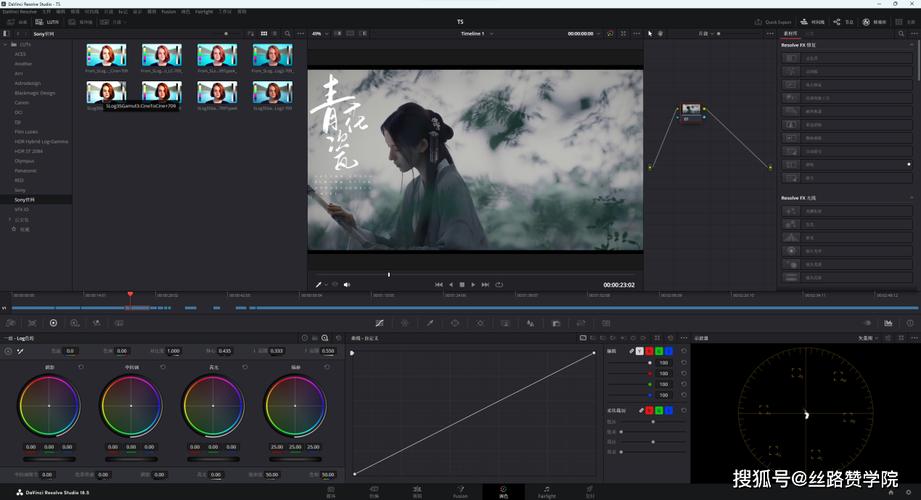Collapse the Resolve FX 光线 section
Screen dimensions: 921x500
pyautogui.click(x=912, y=197)
